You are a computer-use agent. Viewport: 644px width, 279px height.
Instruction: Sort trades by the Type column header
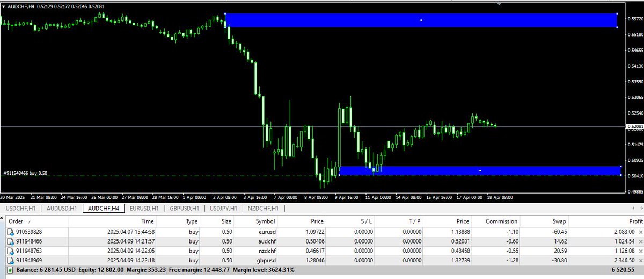179,221
